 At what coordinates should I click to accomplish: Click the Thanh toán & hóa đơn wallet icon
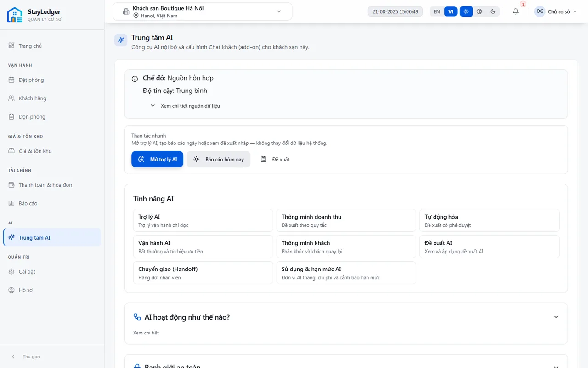coord(11,185)
